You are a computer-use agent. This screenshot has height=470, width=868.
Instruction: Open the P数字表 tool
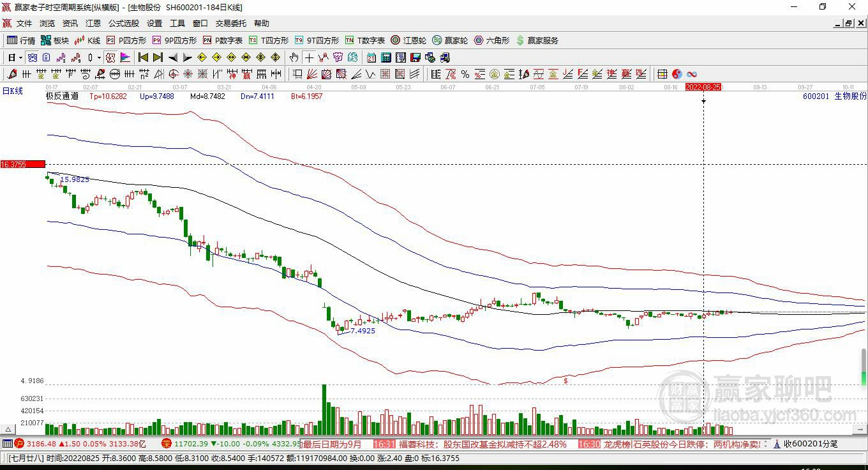tap(223, 40)
